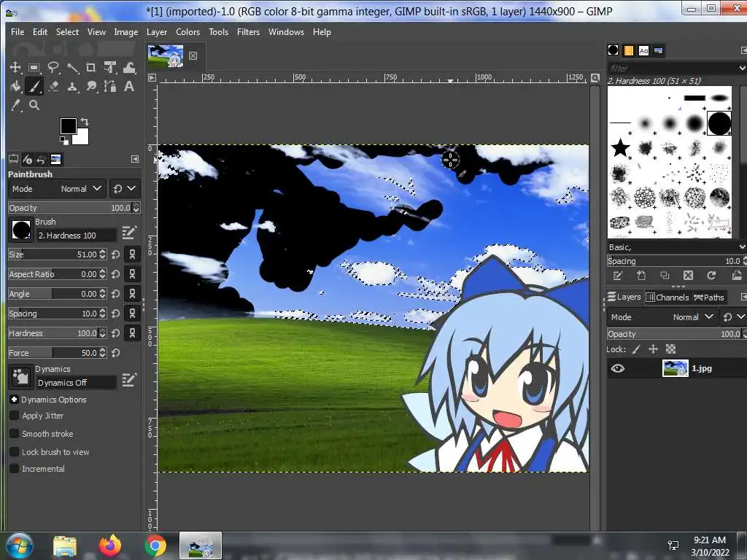The image size is (747, 560).
Task: Hide the 1.jpg layer with eye icon
Action: [x=618, y=368]
